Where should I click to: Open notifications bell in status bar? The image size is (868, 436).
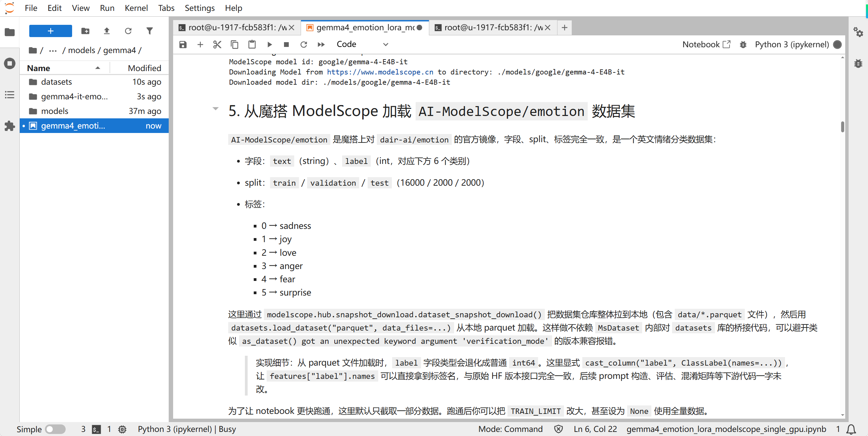[851, 429]
